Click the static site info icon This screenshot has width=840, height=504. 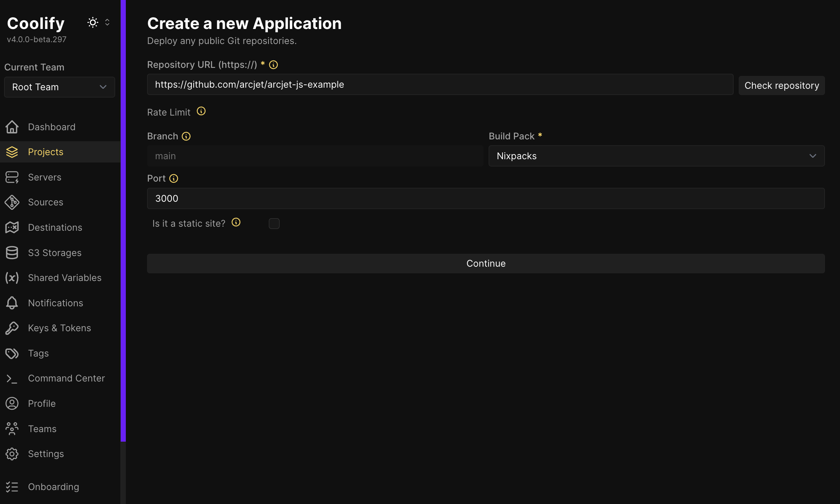click(236, 222)
